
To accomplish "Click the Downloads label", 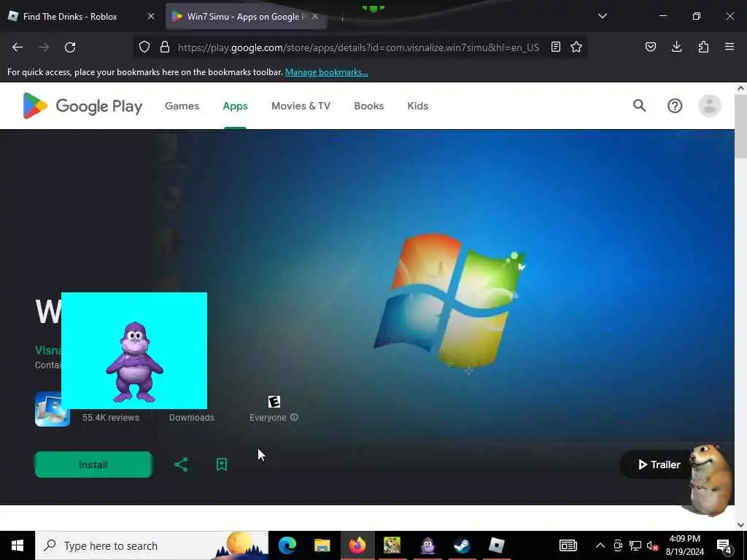I will coord(192,418).
